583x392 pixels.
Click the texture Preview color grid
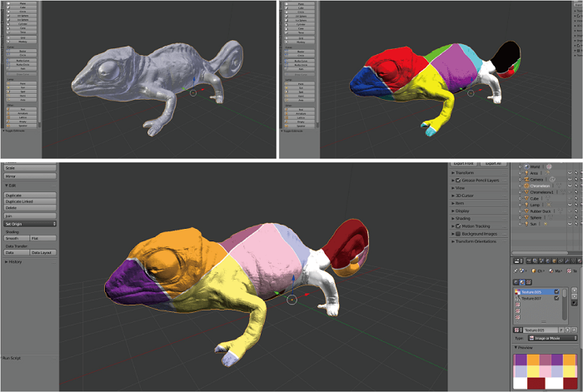point(546,372)
